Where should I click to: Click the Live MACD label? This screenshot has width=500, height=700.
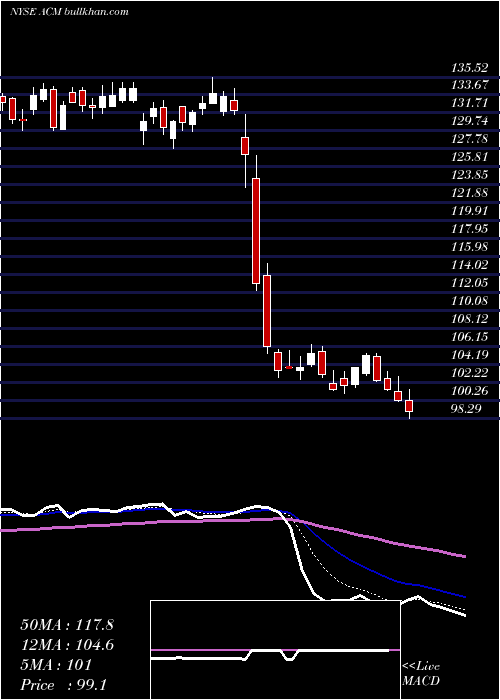pyautogui.click(x=421, y=674)
